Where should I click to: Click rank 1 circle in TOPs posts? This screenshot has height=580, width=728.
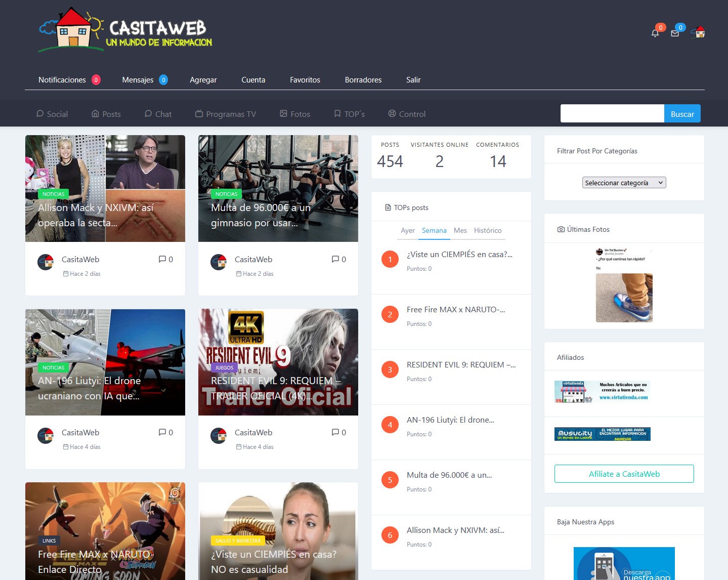click(390, 259)
